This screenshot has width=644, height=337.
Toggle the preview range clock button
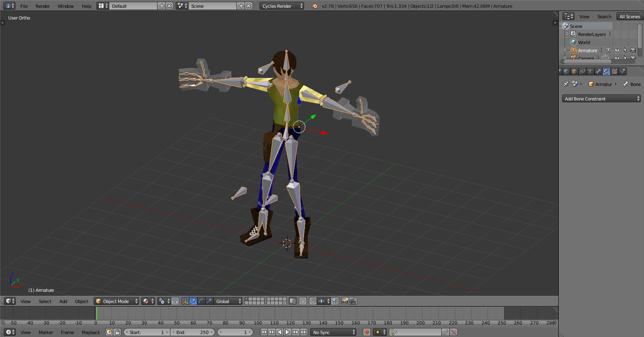tap(109, 332)
